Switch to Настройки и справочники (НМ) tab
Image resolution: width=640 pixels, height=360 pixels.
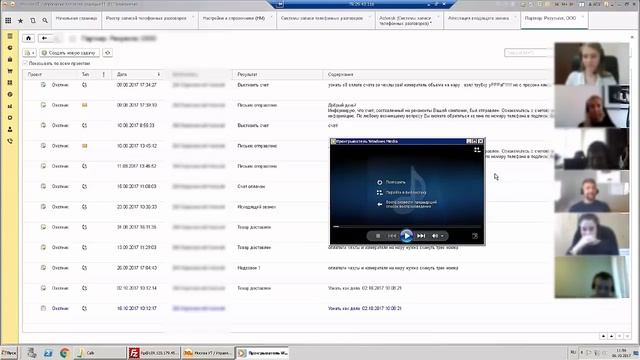(x=237, y=19)
